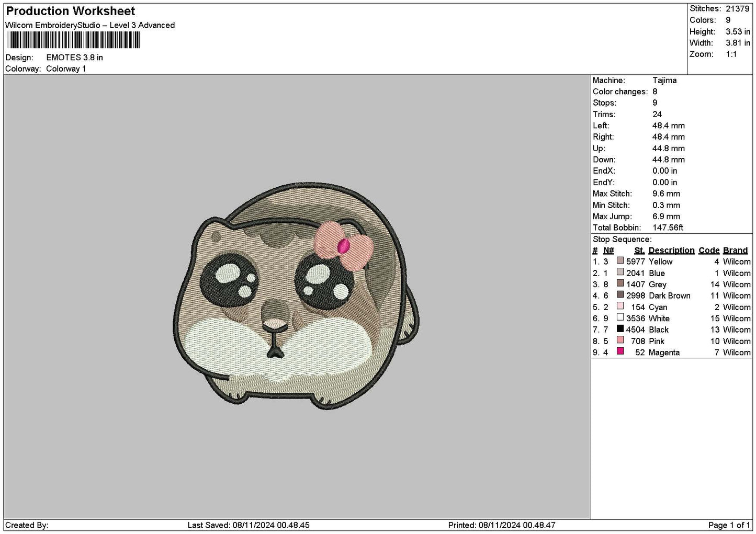Select the Blue thread color swatch
The width and height of the screenshot is (756, 534).
point(620,272)
